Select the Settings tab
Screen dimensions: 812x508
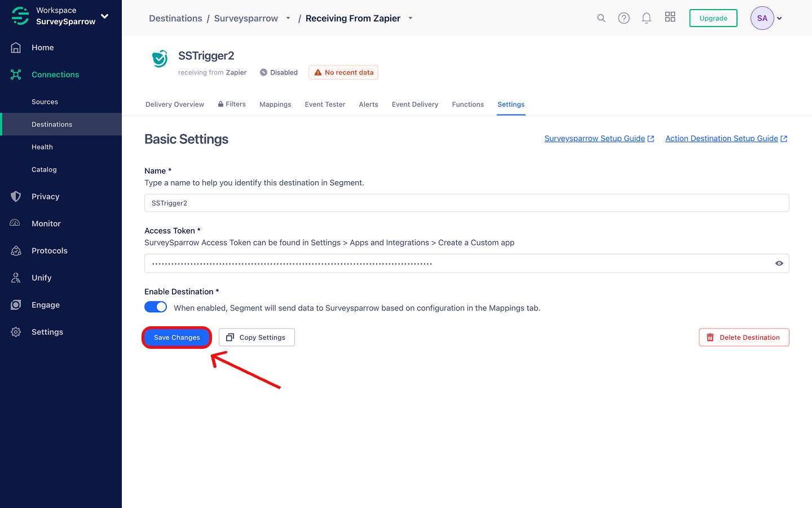511,104
